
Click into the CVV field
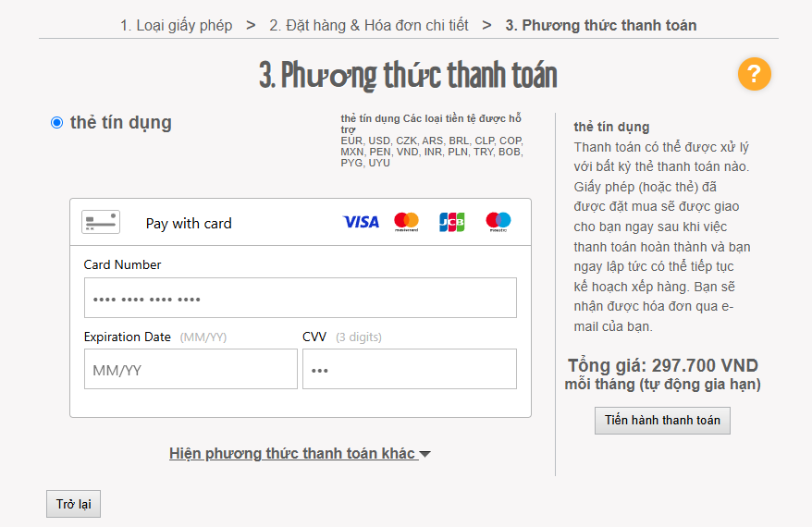(409, 370)
